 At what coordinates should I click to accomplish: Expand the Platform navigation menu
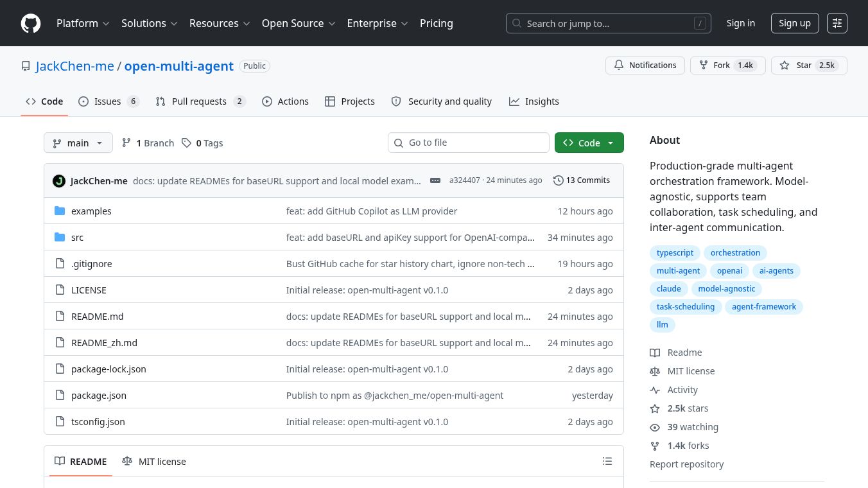(83, 23)
